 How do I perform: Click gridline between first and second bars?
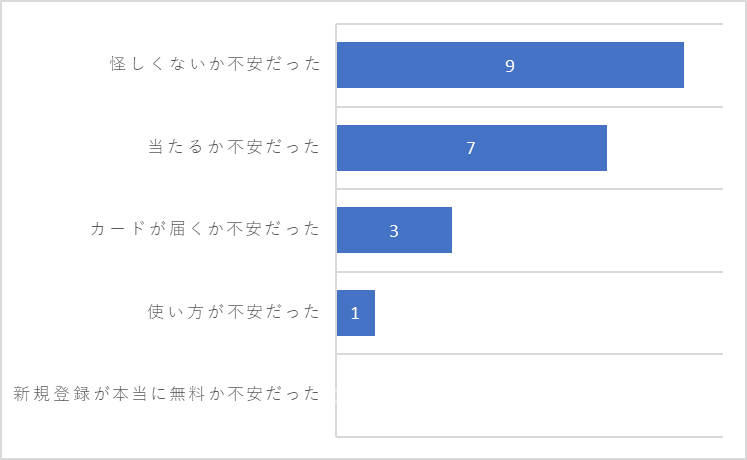click(530, 107)
